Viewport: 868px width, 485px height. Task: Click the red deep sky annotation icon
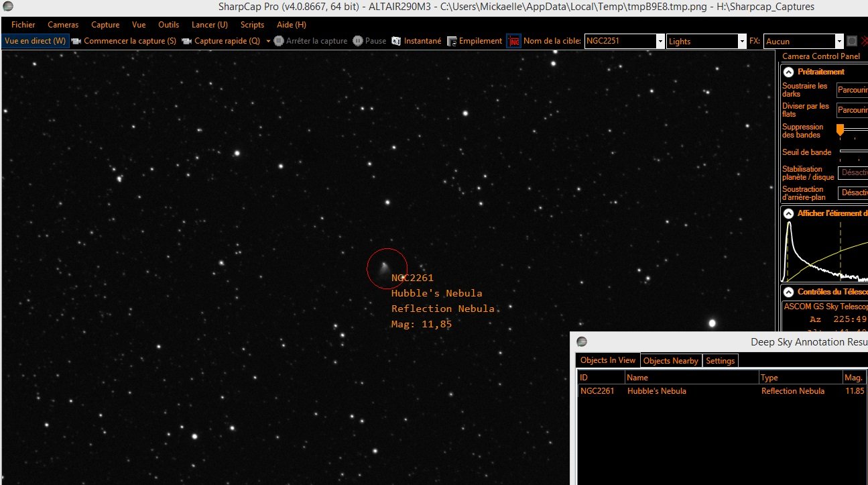click(x=513, y=41)
